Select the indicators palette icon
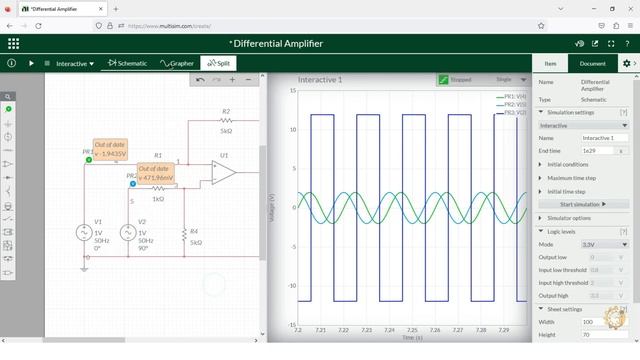This screenshot has width=640, height=360. (8, 206)
